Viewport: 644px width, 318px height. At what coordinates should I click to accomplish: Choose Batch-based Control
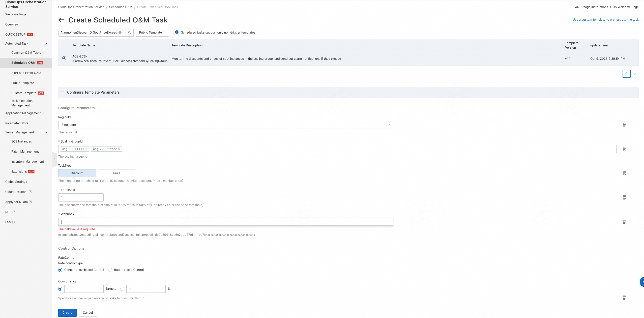click(x=110, y=270)
